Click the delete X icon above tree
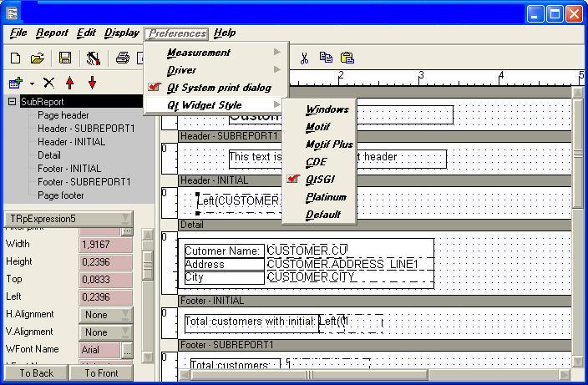Image resolution: width=588 pixels, height=385 pixels. click(x=48, y=83)
